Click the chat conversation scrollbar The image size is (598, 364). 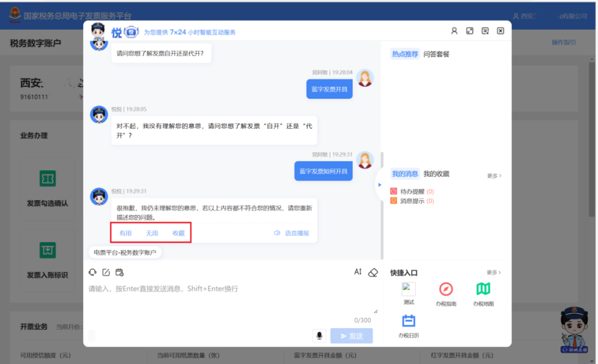pos(382,206)
